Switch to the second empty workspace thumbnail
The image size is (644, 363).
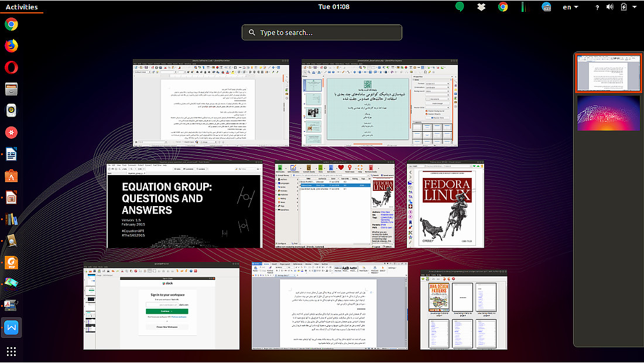pos(608,113)
